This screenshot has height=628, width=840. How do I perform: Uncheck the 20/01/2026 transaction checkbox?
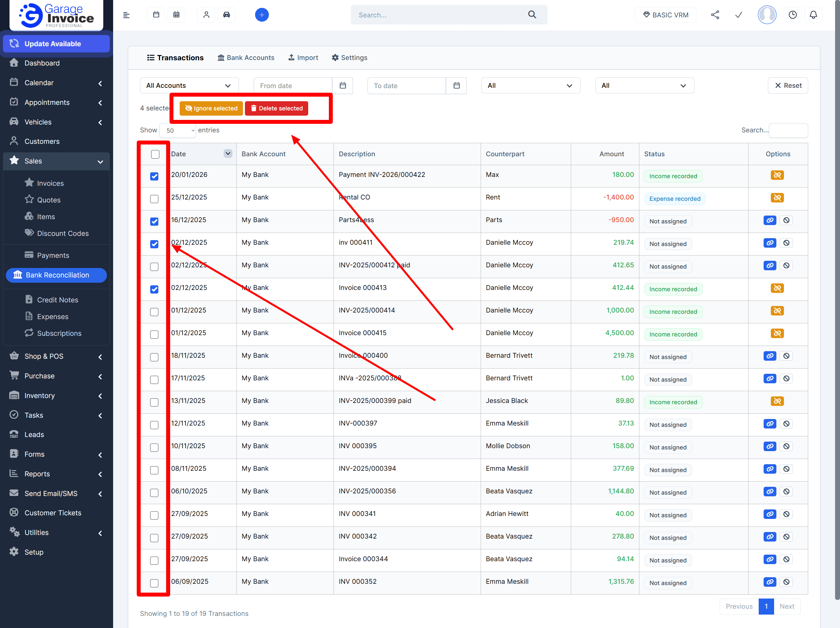coord(154,176)
